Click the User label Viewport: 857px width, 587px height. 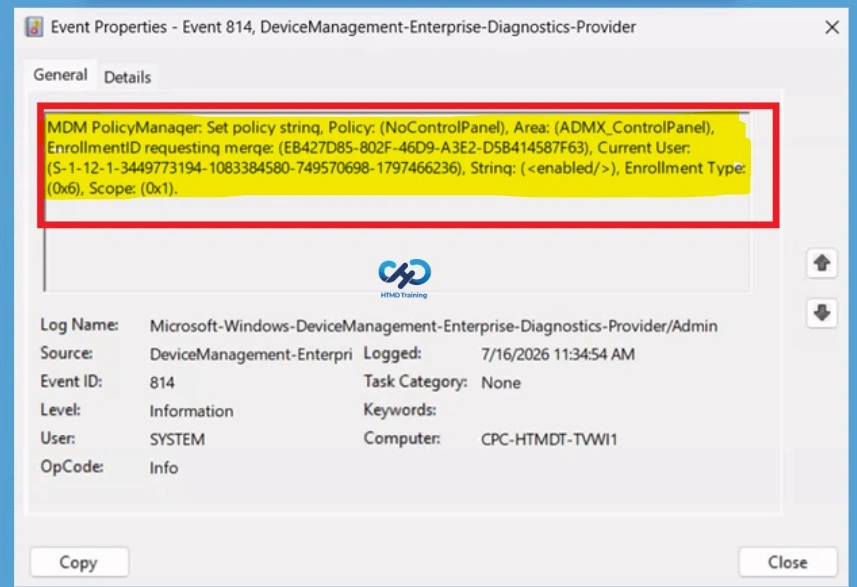tap(57, 438)
